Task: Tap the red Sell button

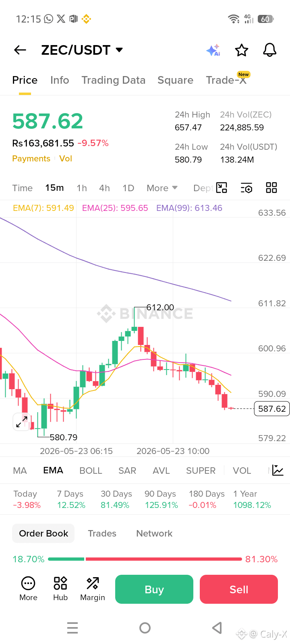Action: (239, 589)
